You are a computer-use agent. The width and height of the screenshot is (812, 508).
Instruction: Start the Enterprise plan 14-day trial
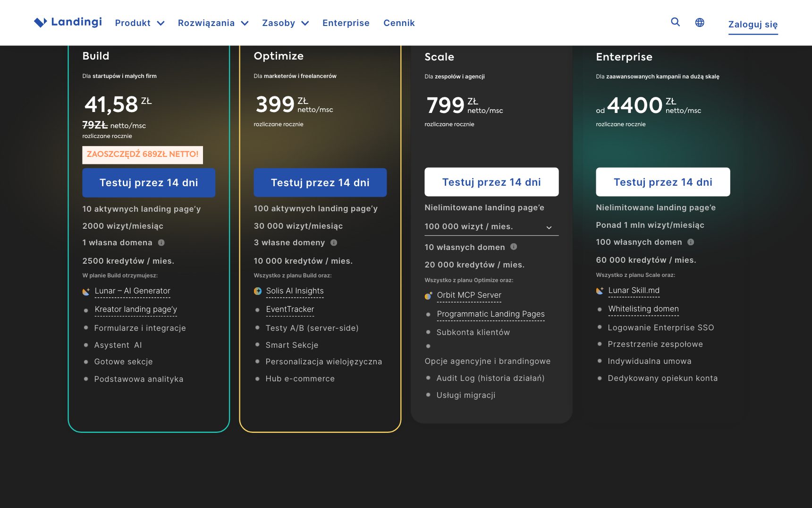click(663, 182)
